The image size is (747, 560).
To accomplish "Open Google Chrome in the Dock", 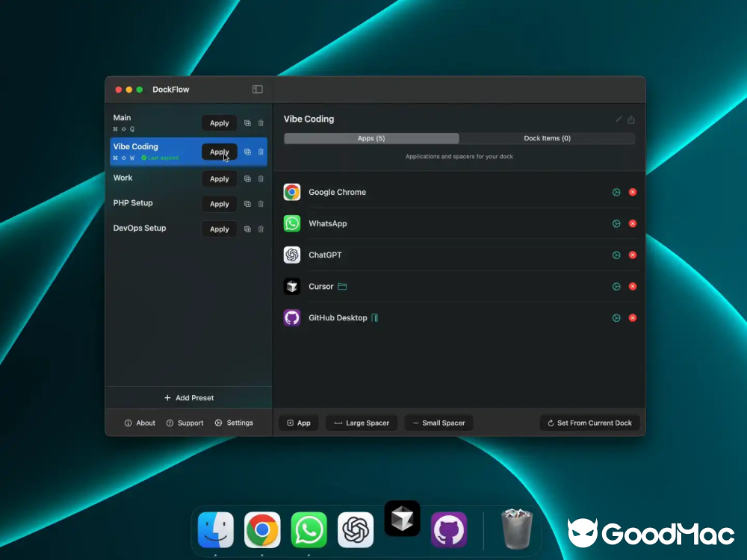I will pyautogui.click(x=262, y=530).
